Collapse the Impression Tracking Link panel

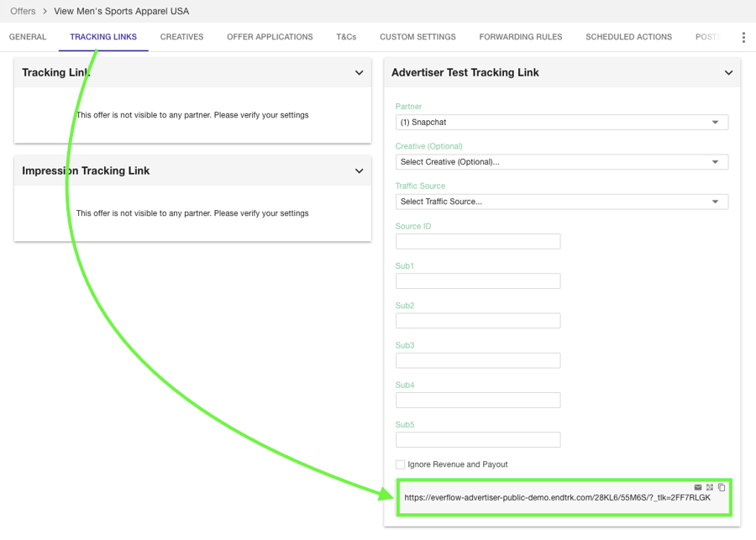pos(359,171)
